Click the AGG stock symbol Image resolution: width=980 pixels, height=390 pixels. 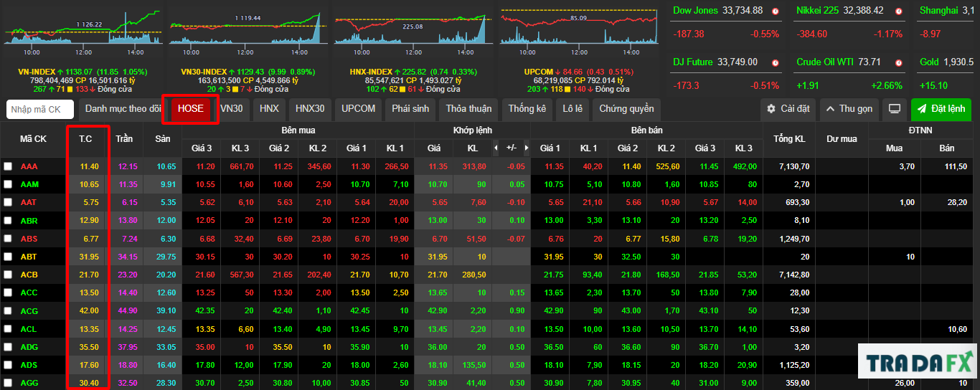pos(29,383)
